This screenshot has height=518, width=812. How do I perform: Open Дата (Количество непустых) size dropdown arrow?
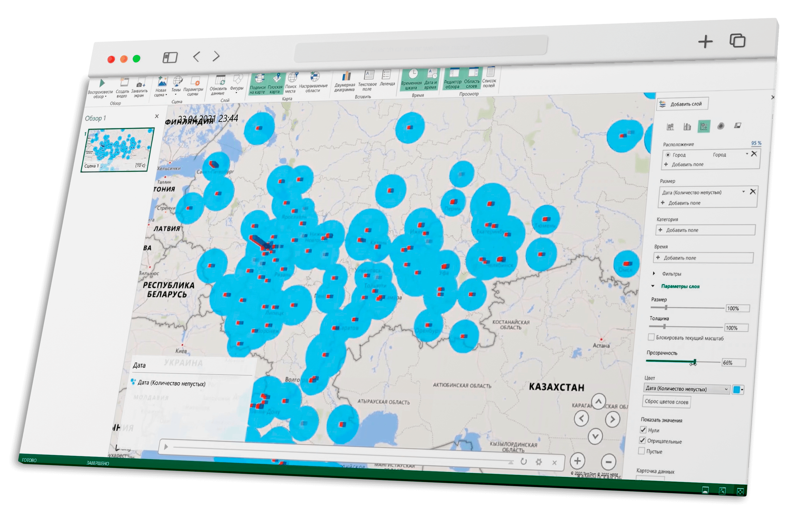pos(743,191)
